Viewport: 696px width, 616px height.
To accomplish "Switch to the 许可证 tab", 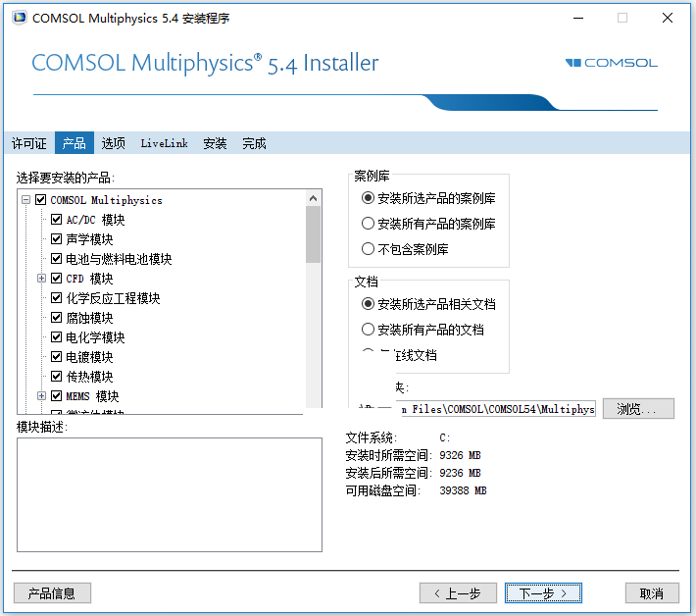I will pyautogui.click(x=28, y=143).
